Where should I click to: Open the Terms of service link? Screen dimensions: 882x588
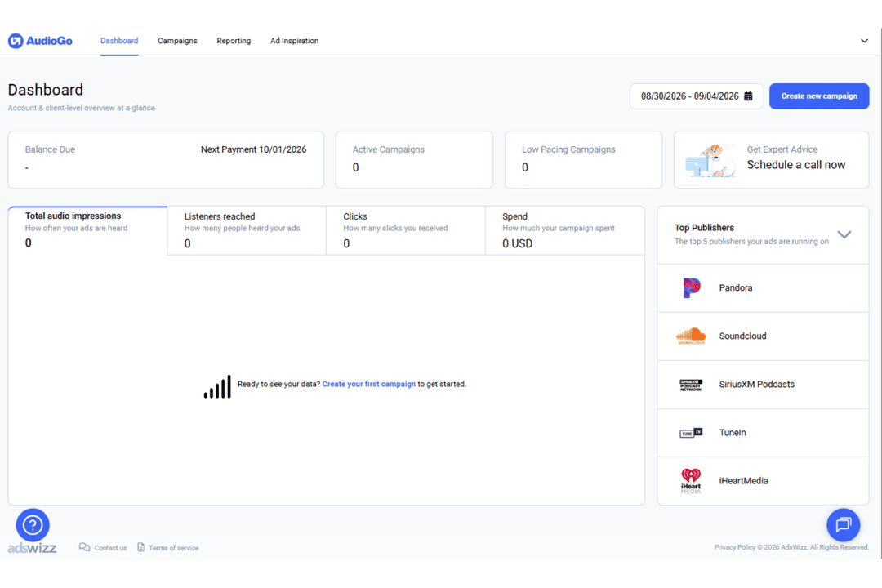173,547
